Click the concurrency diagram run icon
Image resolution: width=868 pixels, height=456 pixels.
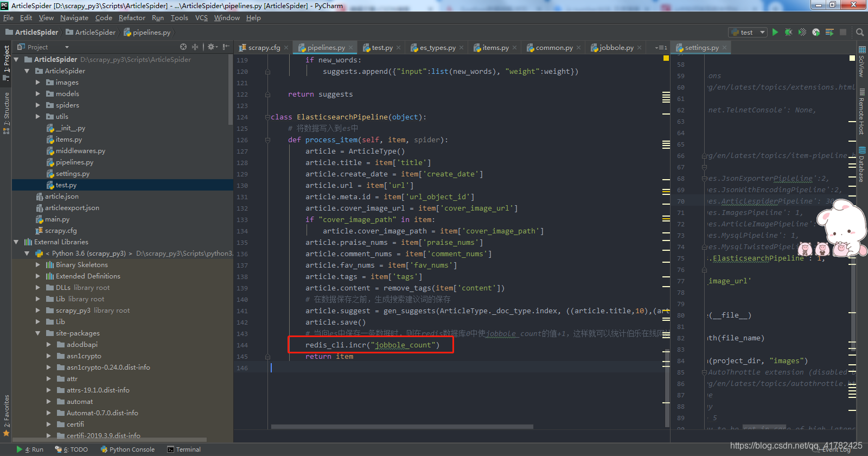click(829, 32)
